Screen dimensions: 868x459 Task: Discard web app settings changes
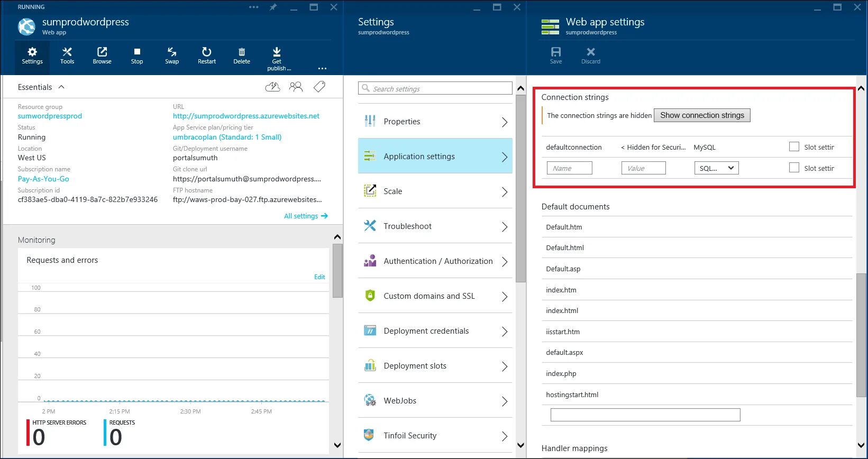(591, 56)
